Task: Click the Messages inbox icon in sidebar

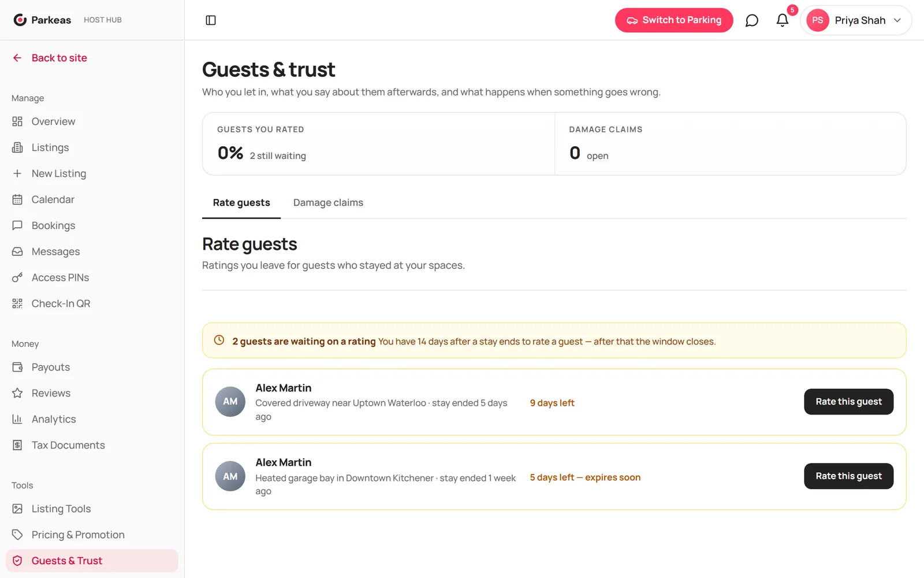Action: pyautogui.click(x=17, y=251)
